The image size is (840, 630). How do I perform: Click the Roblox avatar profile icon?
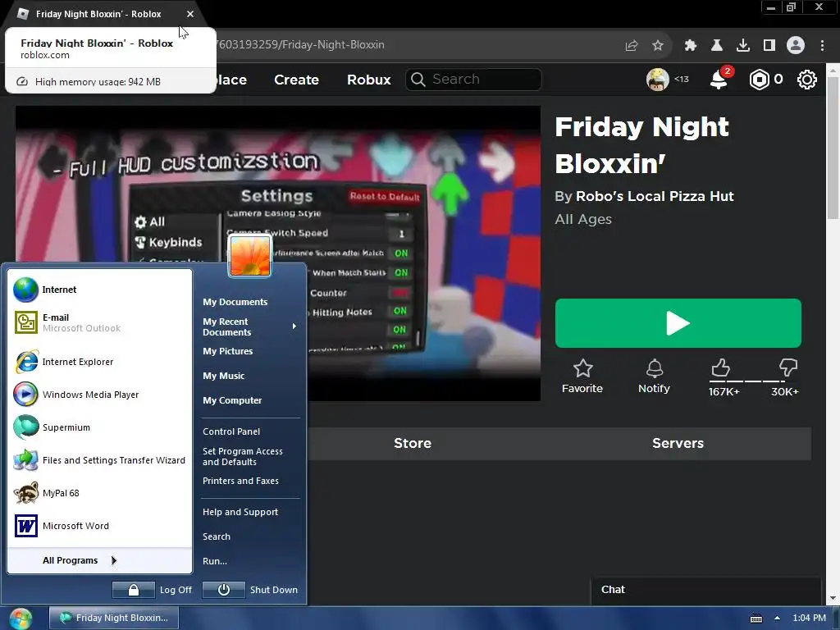pos(657,80)
